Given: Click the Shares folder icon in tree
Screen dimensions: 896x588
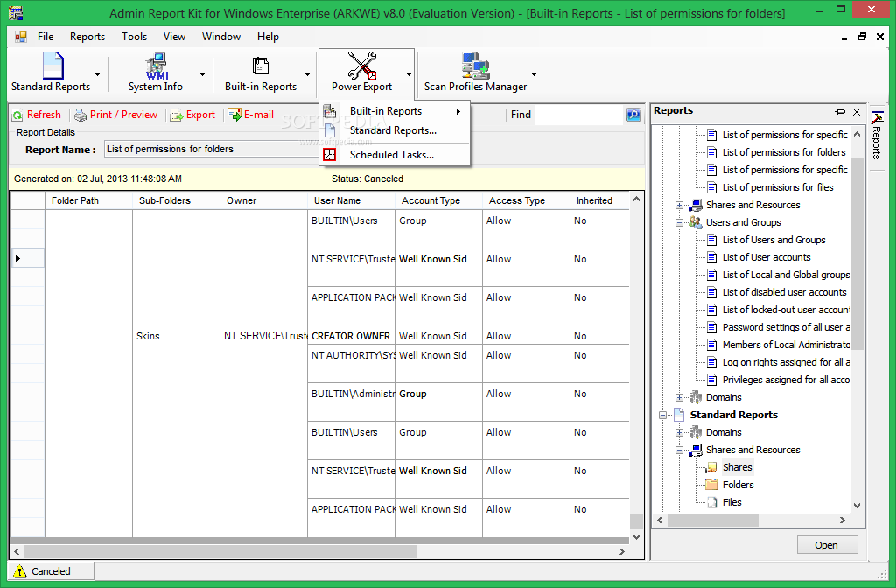Looking at the screenshot, I should click(x=711, y=467).
